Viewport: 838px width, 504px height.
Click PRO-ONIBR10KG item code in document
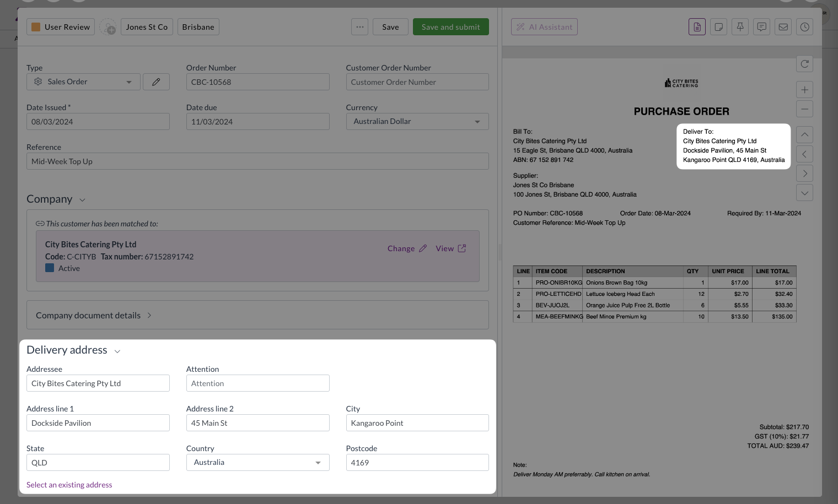[558, 283]
